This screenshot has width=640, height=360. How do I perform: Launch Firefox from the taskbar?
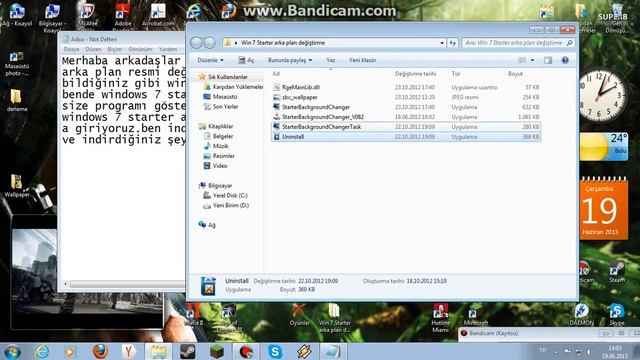(100, 351)
